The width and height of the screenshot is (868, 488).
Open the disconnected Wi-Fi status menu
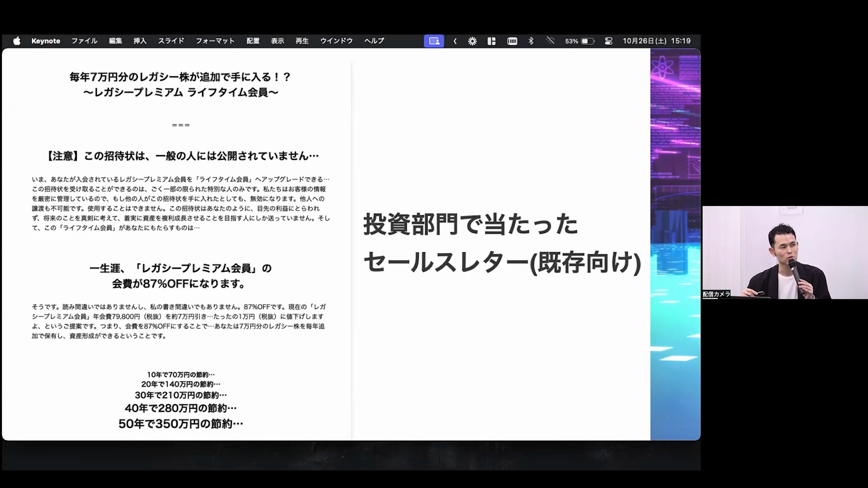[550, 41]
